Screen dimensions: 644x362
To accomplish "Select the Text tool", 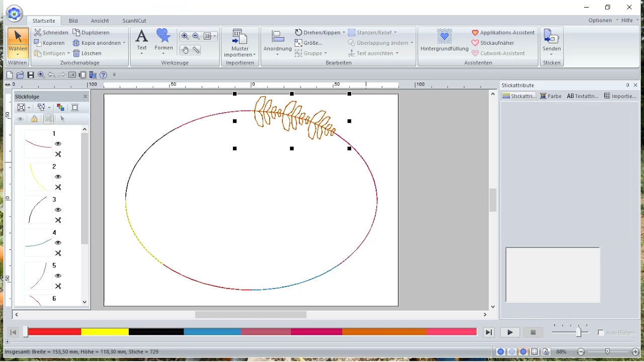I will coord(142,42).
